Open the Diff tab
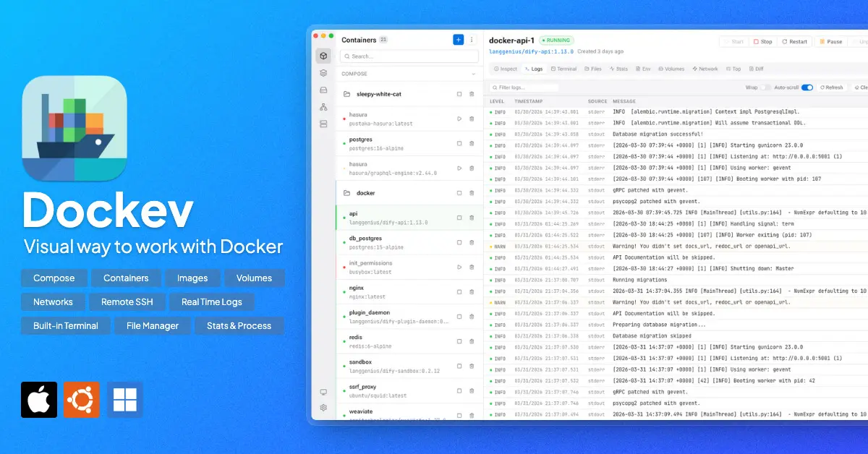This screenshot has width=868, height=454. tap(756, 69)
